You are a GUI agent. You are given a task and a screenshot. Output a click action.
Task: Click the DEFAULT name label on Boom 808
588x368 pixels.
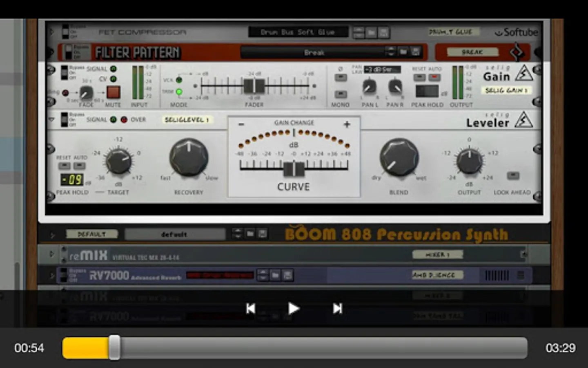(92, 234)
